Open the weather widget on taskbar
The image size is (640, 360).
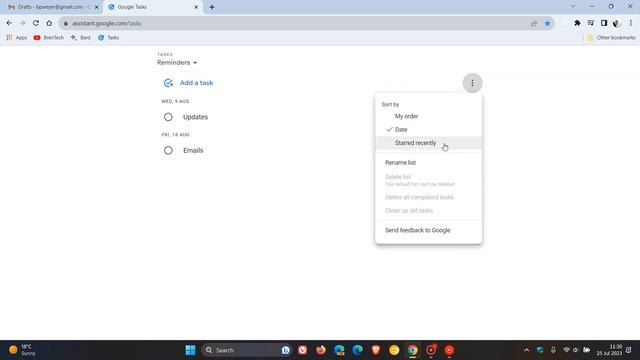click(22, 350)
